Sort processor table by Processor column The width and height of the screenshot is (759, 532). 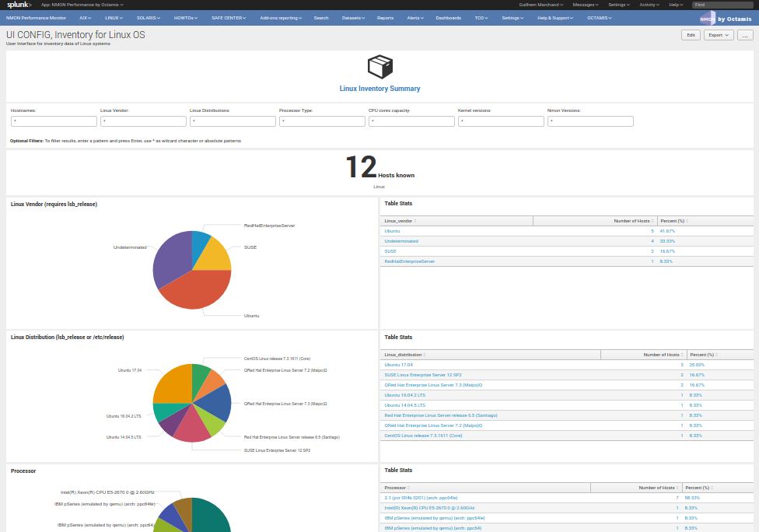[x=397, y=488]
